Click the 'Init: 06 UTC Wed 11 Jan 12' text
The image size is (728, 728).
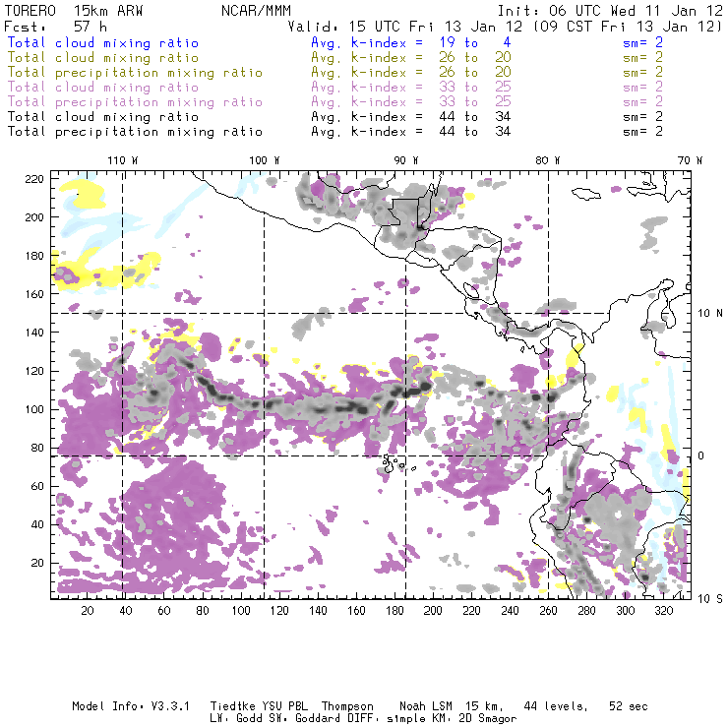click(x=610, y=11)
